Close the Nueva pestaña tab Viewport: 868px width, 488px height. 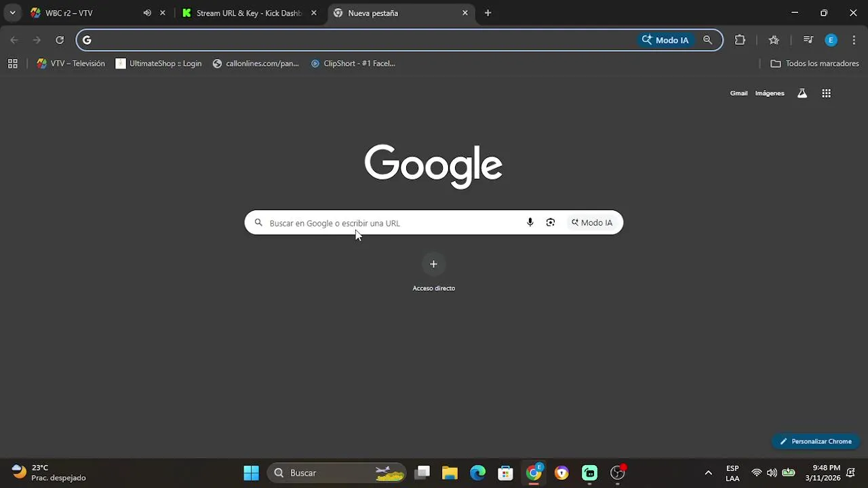[x=465, y=13]
